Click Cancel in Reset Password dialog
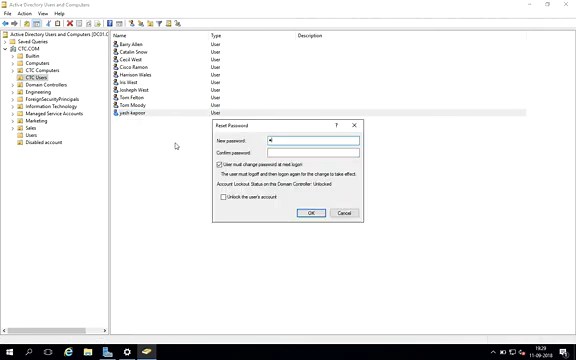The width and height of the screenshot is (576, 360). (344, 213)
